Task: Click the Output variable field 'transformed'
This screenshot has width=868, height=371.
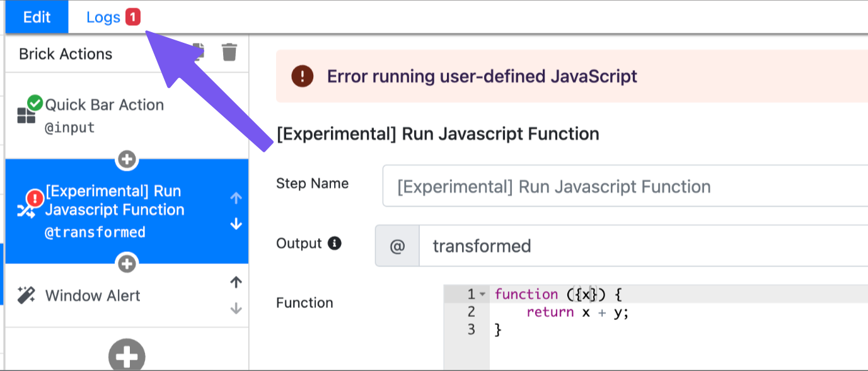Action: click(643, 246)
